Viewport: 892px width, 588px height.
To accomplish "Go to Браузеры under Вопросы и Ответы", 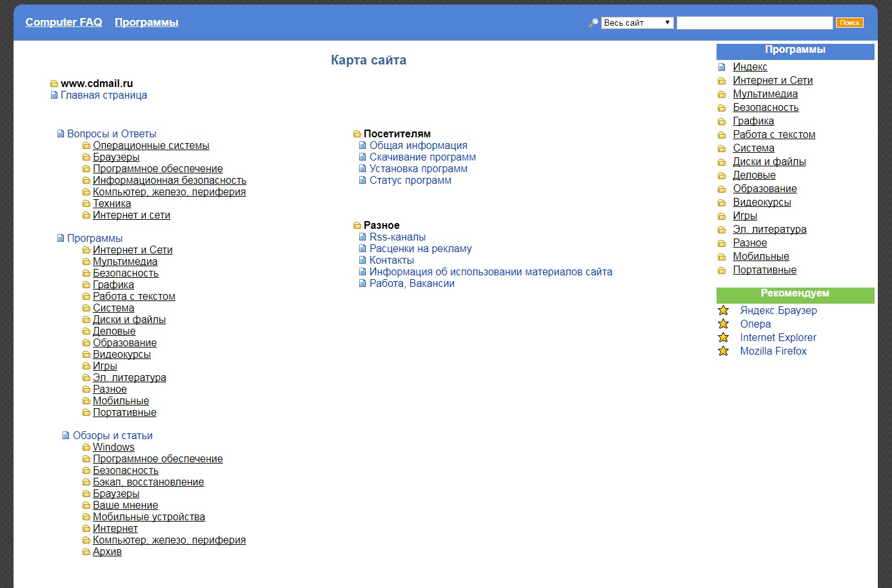I will pos(116,157).
